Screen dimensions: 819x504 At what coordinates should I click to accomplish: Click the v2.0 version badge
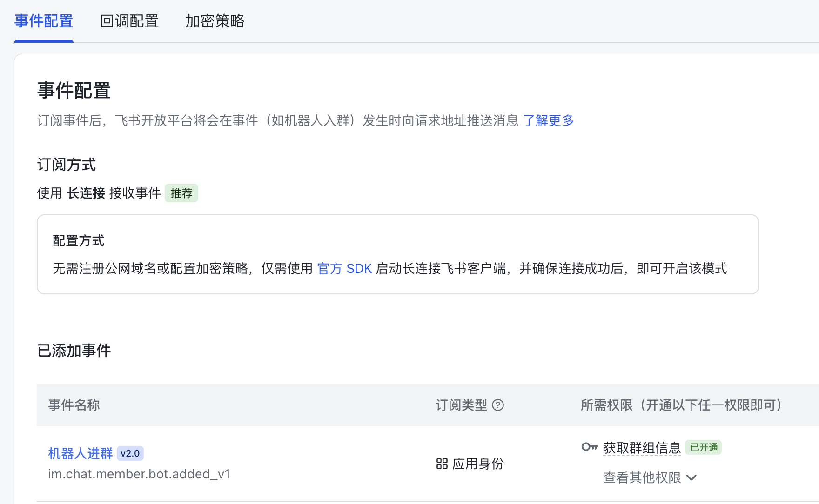130,453
